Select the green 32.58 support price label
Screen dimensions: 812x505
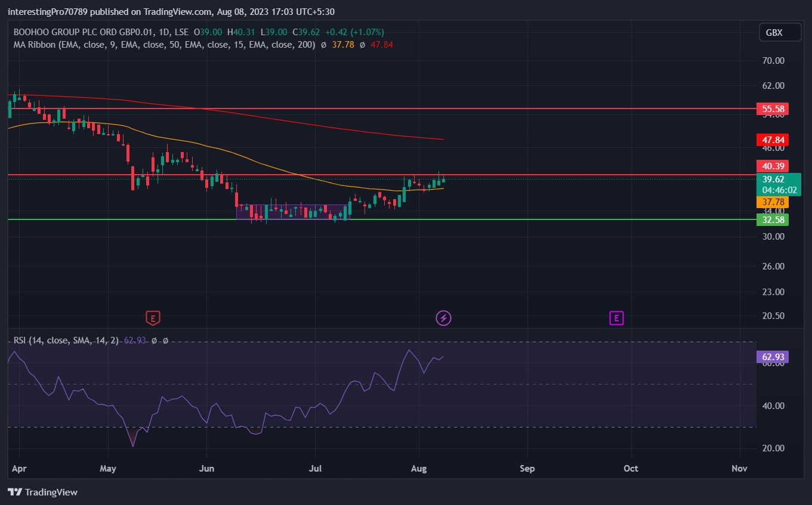(x=773, y=219)
